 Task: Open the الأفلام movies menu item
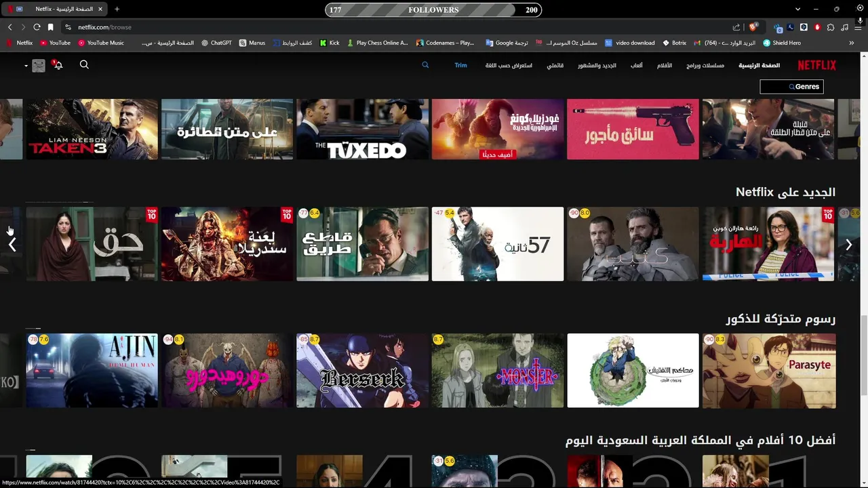(665, 65)
